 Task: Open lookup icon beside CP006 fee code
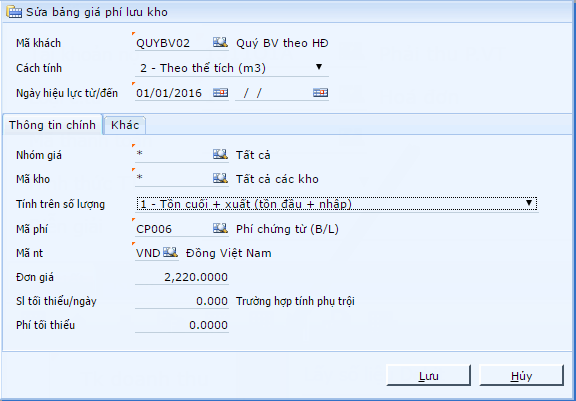tap(220, 228)
